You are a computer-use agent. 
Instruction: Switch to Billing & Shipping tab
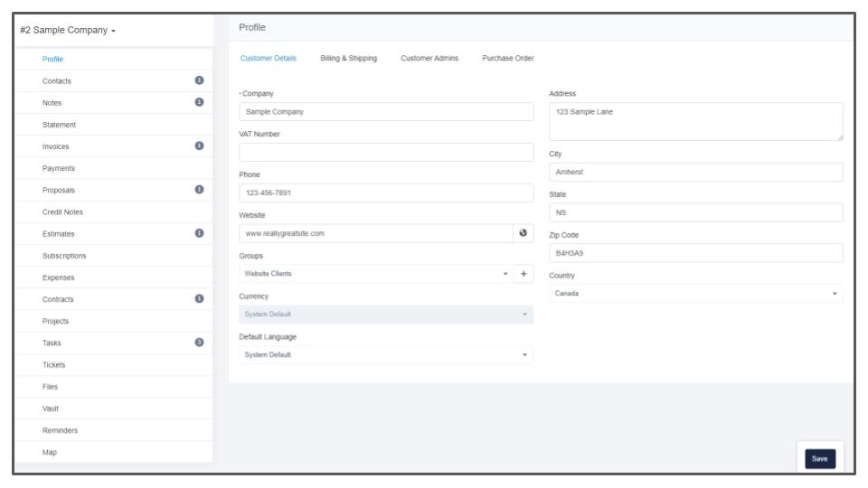(348, 59)
